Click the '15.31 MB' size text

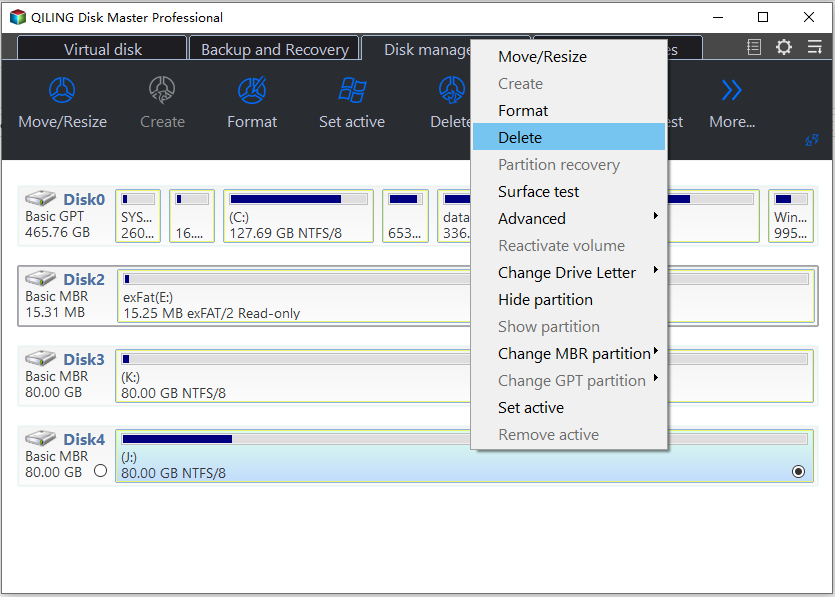tap(55, 312)
